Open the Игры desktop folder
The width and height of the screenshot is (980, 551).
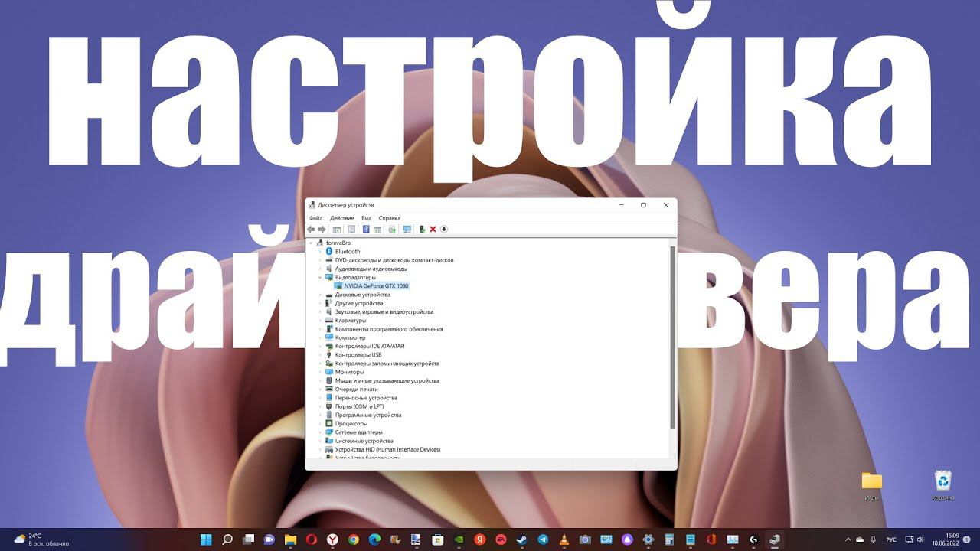[871, 486]
